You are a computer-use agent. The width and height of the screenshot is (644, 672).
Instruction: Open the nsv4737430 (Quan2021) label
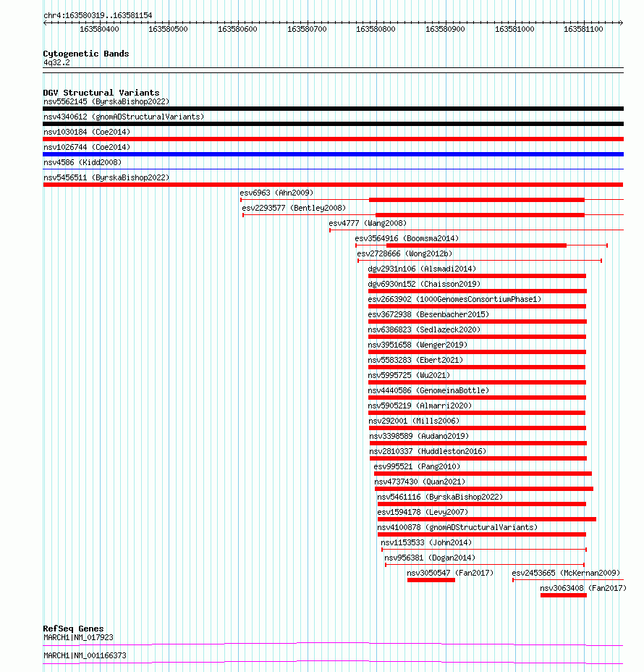coord(420,482)
